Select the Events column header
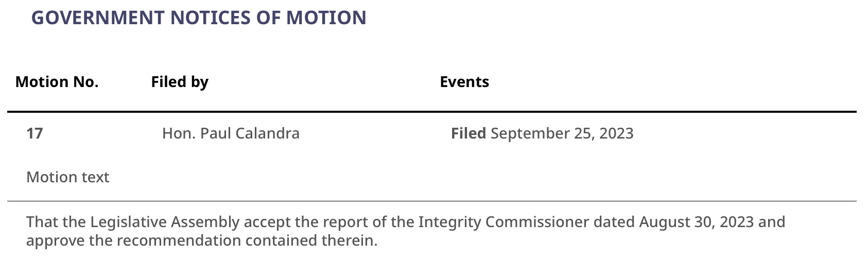Viewport: 868px width, 275px height. point(464,82)
